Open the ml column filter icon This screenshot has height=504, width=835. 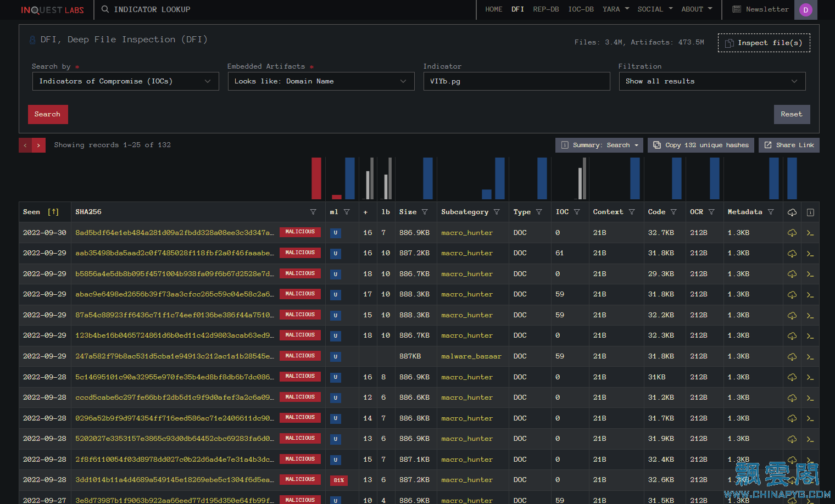(347, 212)
